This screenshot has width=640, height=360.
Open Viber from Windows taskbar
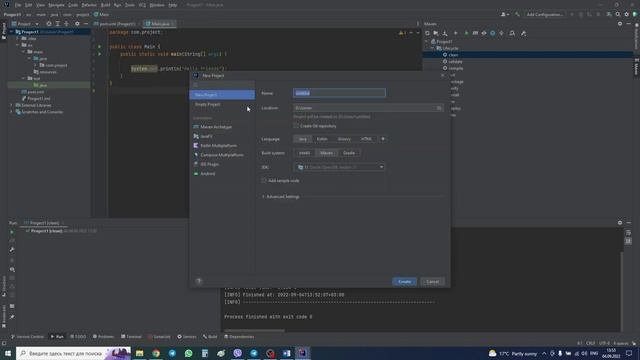(x=238, y=353)
